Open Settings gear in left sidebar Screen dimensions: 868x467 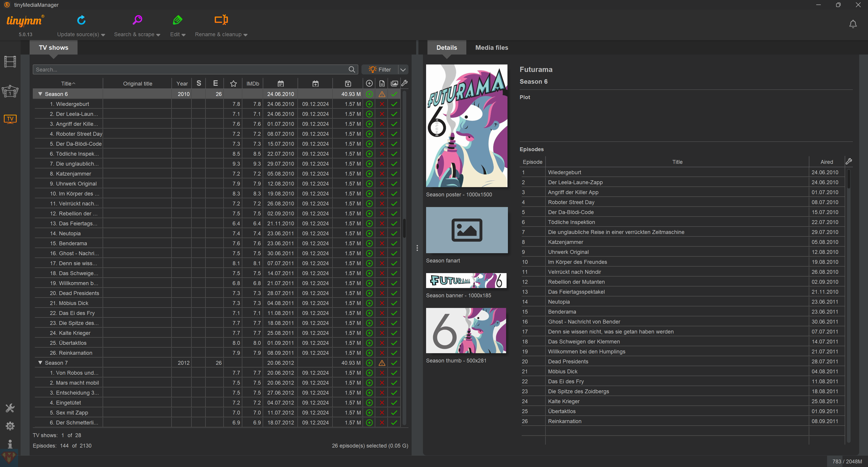pyautogui.click(x=10, y=426)
